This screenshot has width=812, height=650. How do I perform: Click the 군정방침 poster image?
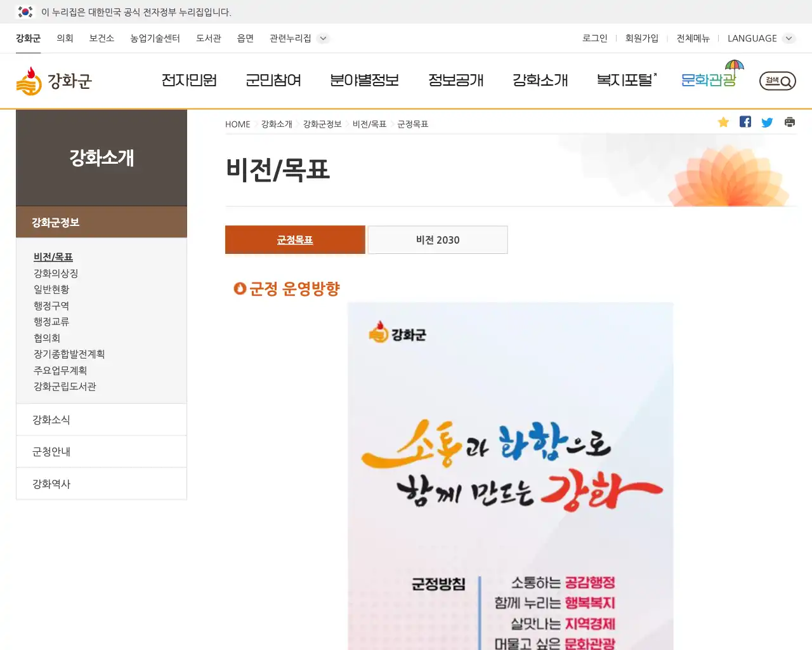[x=509, y=476]
